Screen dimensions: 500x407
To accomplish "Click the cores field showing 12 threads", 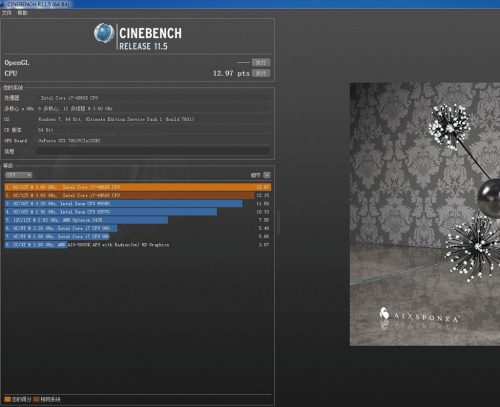I will pyautogui.click(x=153, y=109).
